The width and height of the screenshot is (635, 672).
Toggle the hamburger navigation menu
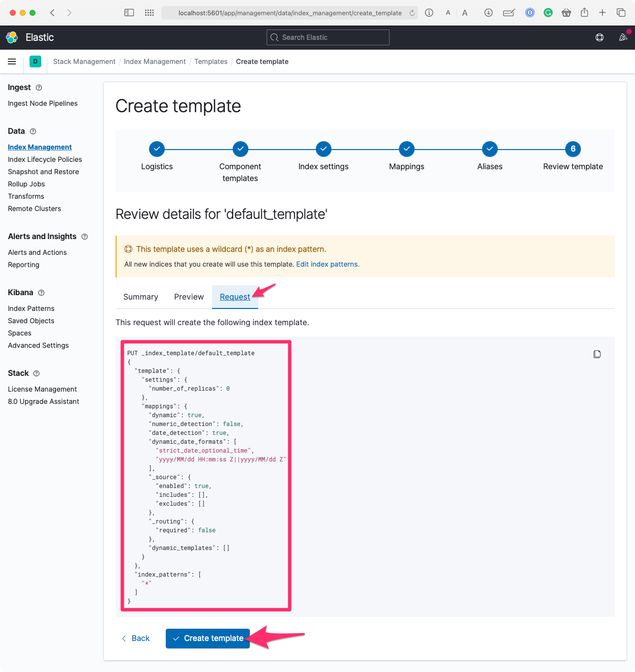click(12, 61)
